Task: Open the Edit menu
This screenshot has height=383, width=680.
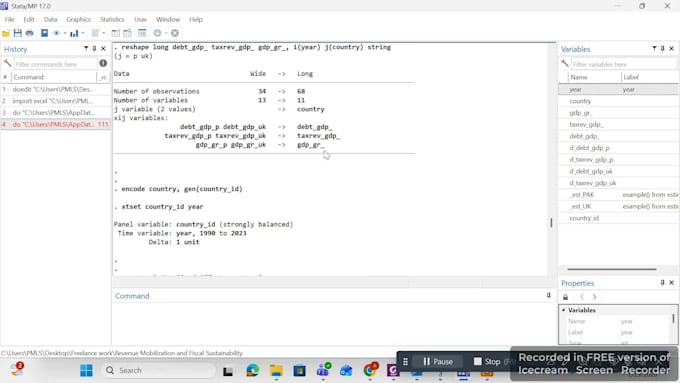Action: [29, 20]
